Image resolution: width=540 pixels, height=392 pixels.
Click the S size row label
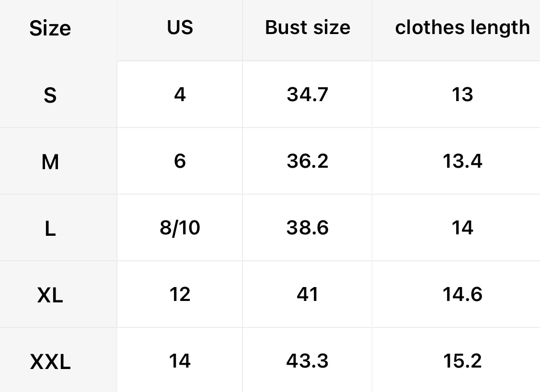point(50,95)
